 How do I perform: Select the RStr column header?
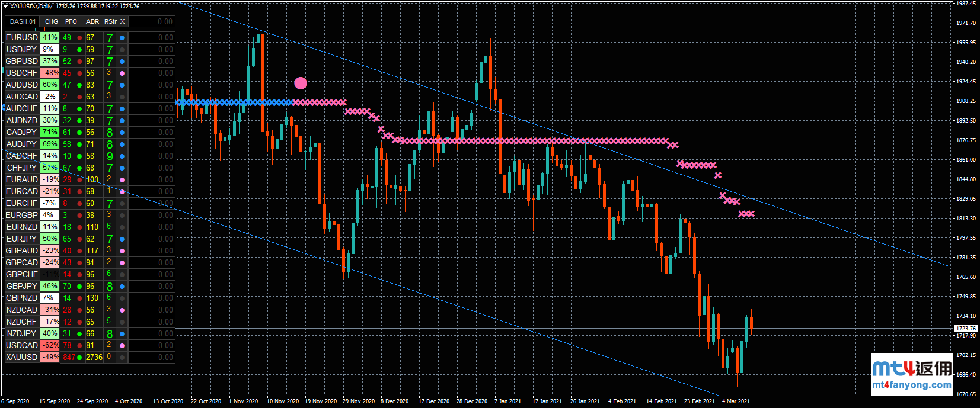click(110, 21)
